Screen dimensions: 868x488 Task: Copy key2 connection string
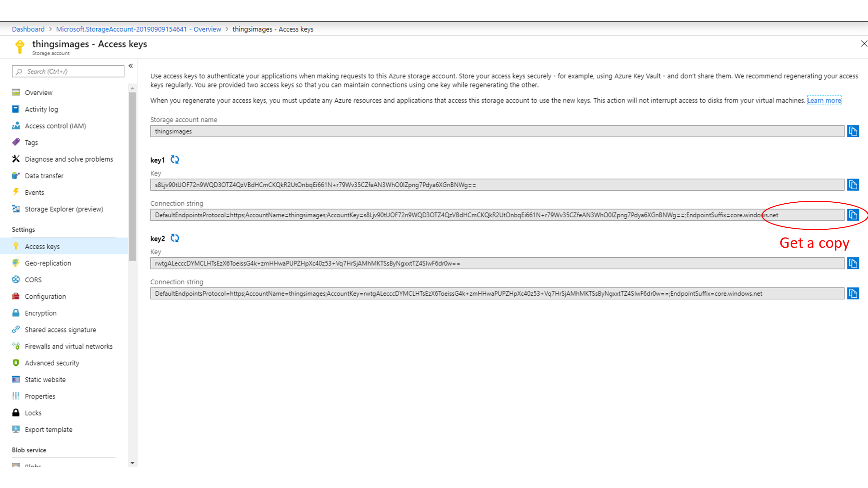point(853,293)
